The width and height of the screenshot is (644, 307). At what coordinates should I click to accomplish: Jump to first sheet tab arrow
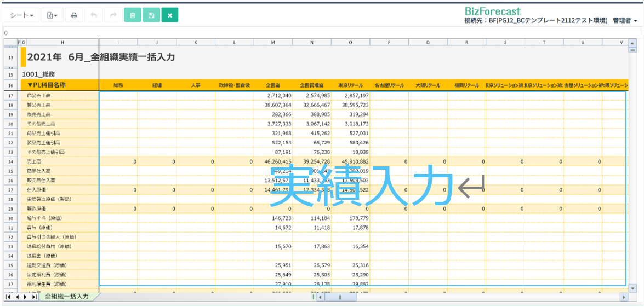[x=8, y=297]
